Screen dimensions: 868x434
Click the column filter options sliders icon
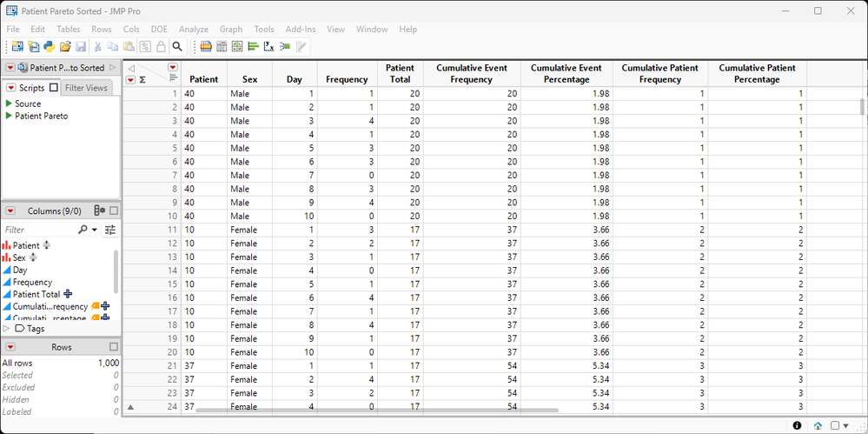click(110, 230)
